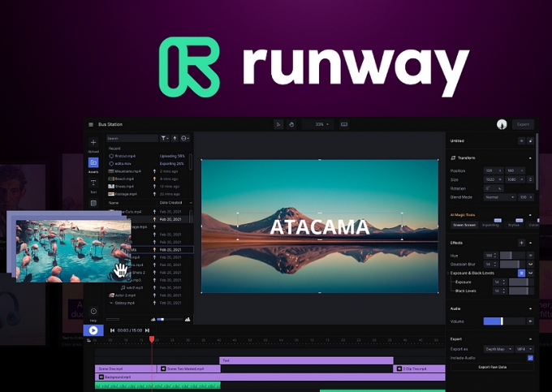Open the Assets folder icon
This screenshot has height=392, width=552.
(x=93, y=162)
